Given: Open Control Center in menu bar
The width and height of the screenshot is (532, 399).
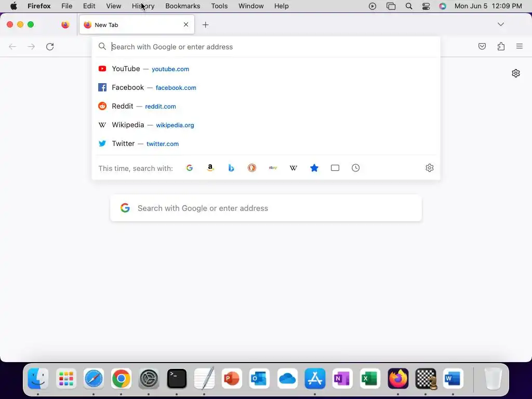Looking at the screenshot, I should 426,6.
